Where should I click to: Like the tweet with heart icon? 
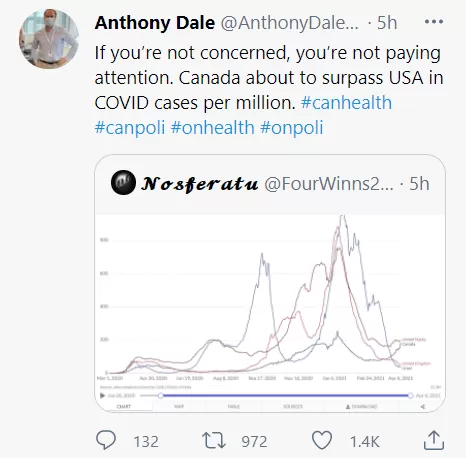point(322,440)
